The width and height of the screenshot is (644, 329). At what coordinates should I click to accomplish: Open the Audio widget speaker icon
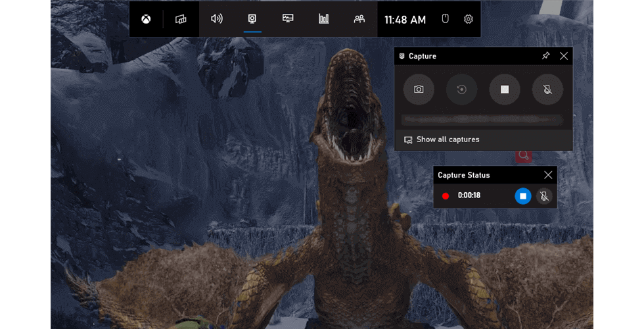click(216, 19)
